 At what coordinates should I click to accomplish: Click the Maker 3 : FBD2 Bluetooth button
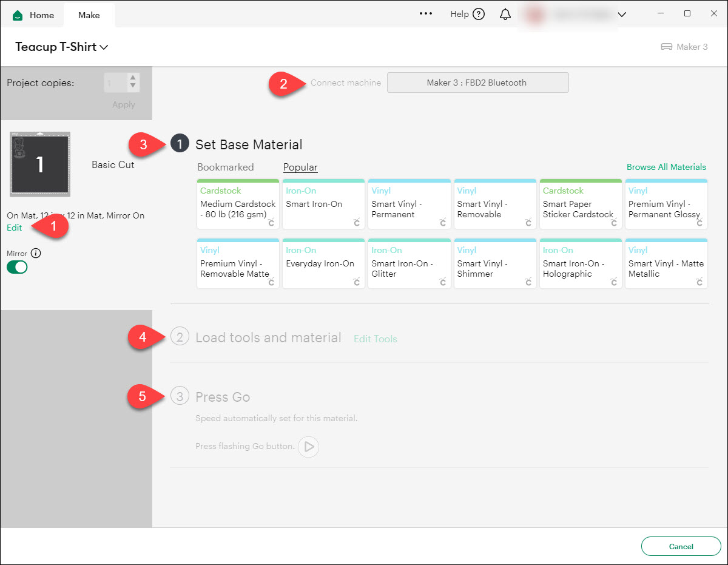point(477,83)
